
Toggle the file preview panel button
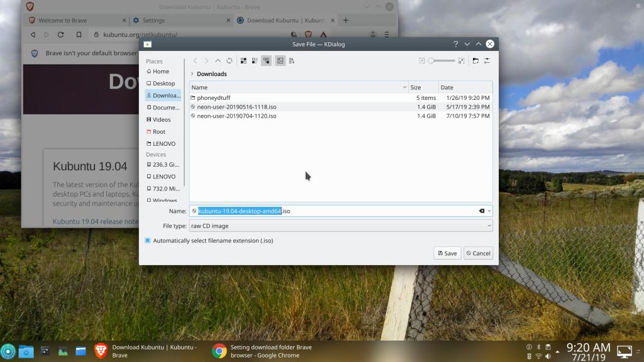coord(280,61)
